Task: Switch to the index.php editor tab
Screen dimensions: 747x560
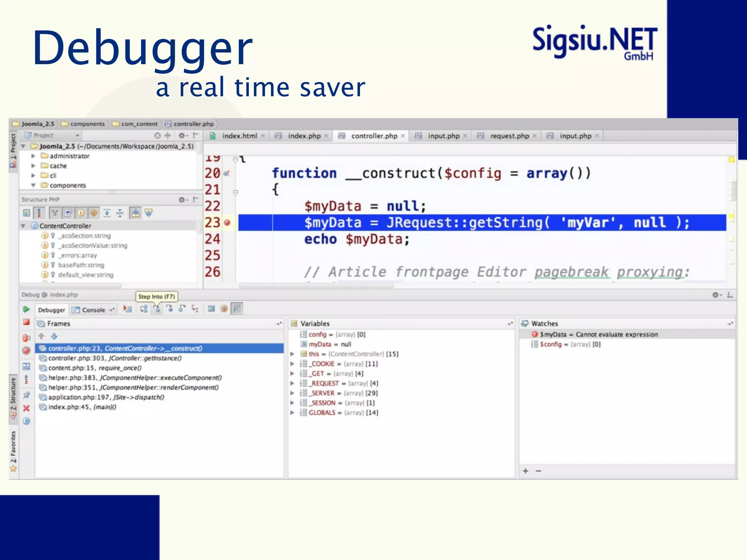Action: tap(301, 136)
